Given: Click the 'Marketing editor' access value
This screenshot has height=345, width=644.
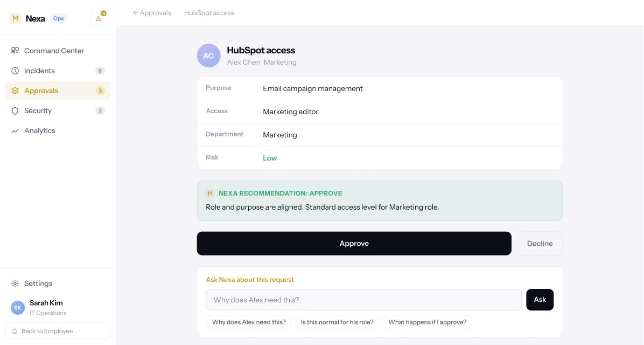Looking at the screenshot, I should [x=291, y=112].
